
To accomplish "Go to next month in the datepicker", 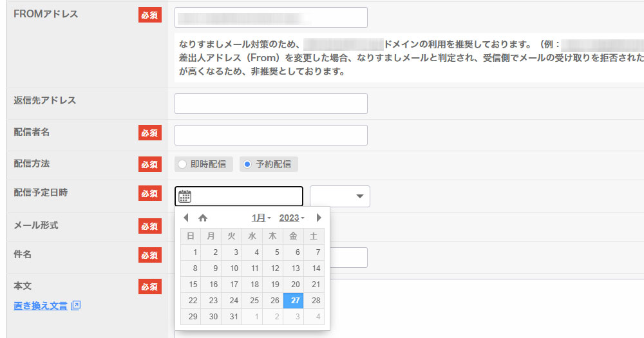I will pyautogui.click(x=318, y=218).
